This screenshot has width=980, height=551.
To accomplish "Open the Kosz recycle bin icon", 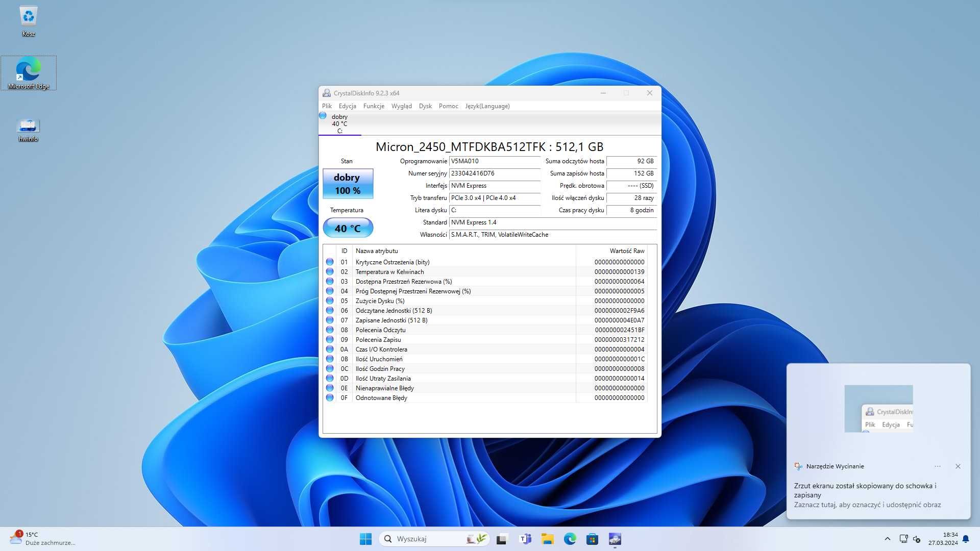I will 29,21.
